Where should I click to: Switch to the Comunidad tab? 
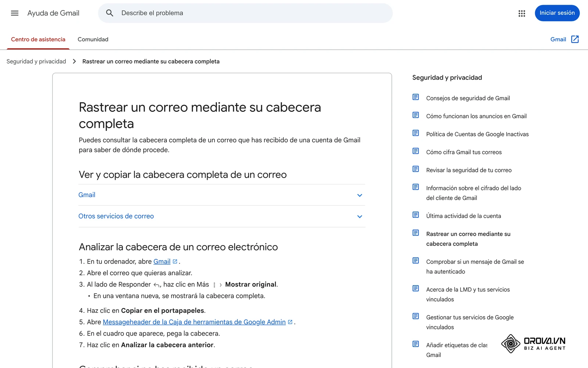93,39
